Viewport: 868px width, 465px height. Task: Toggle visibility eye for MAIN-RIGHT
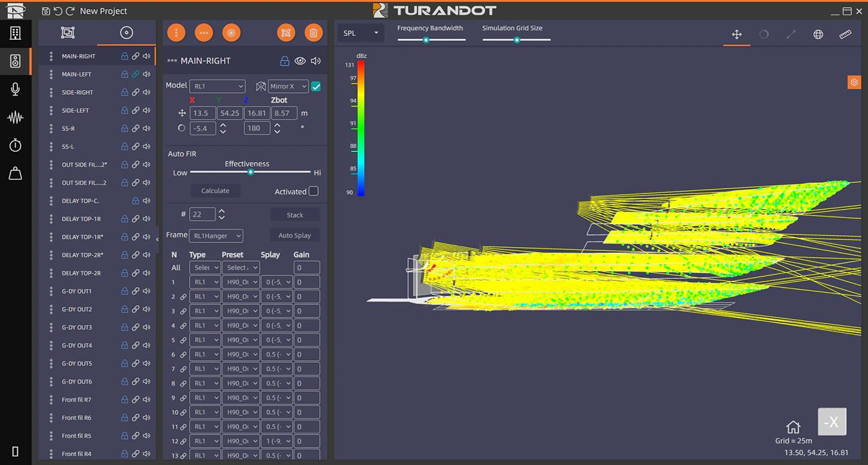300,61
